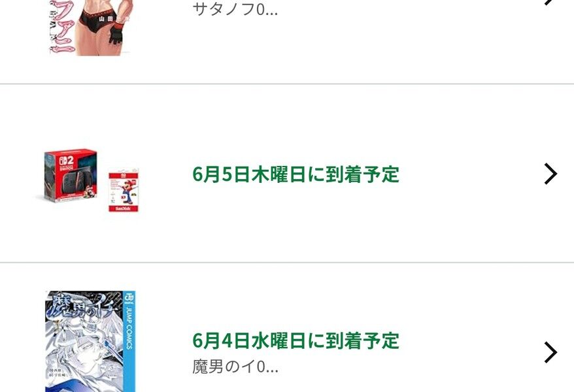Click the SanDisk logo on the card package

point(124,208)
